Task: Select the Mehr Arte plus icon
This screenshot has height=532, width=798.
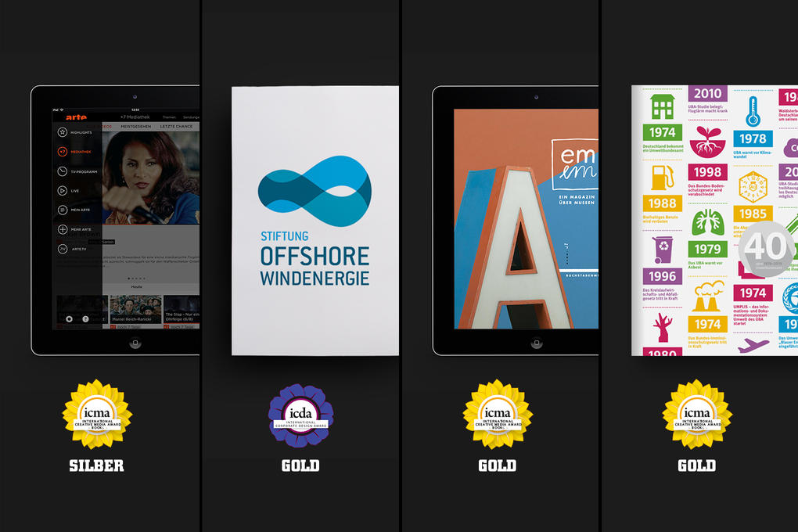Action: (62, 229)
